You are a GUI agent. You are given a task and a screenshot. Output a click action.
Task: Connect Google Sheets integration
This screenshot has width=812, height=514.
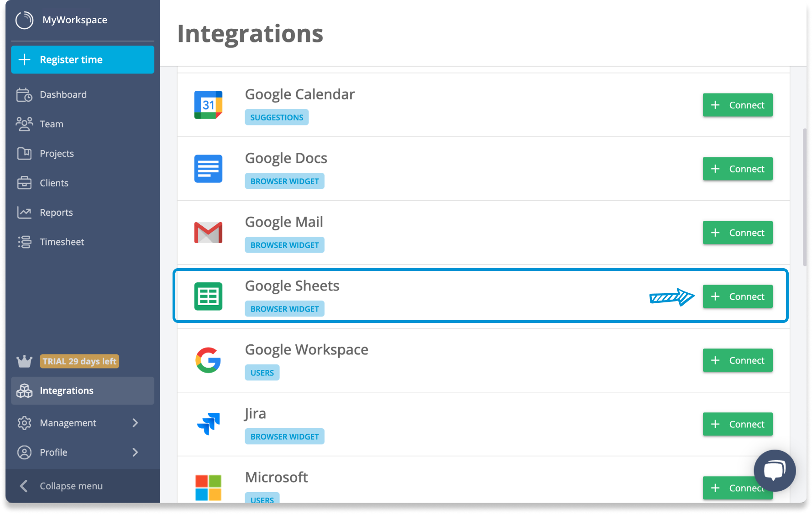pyautogui.click(x=738, y=296)
